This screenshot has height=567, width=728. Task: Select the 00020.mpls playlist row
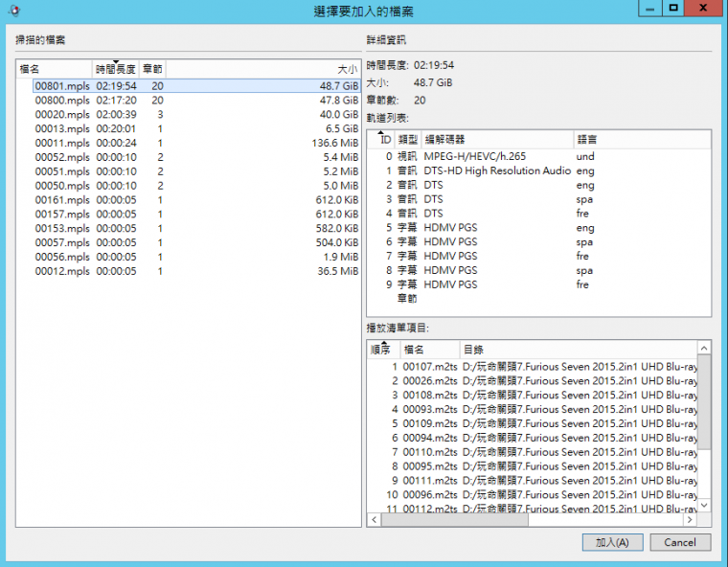pyautogui.click(x=197, y=114)
